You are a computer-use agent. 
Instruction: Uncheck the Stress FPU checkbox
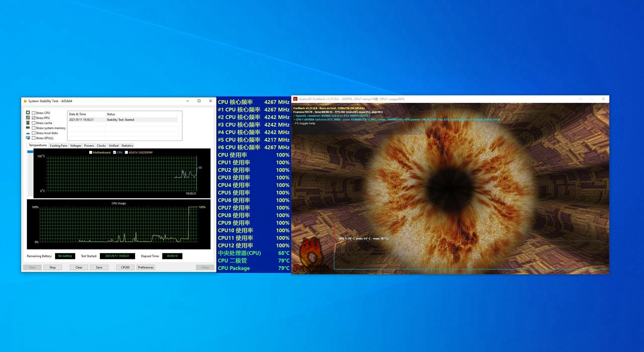pos(34,118)
